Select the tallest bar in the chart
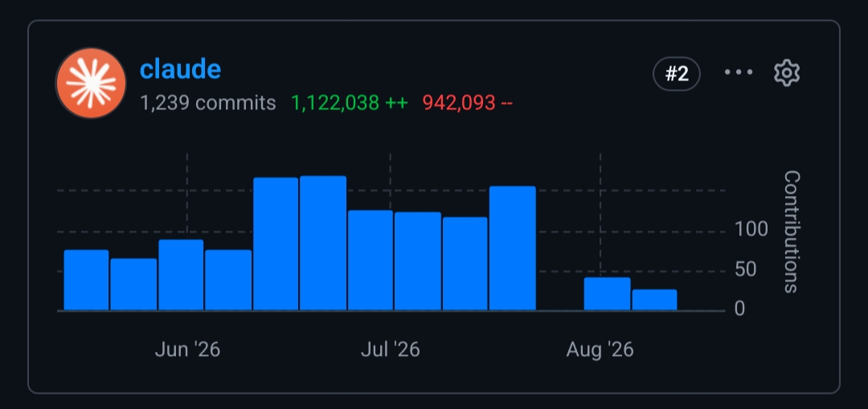Image resolution: width=868 pixels, height=409 pixels. (x=323, y=243)
